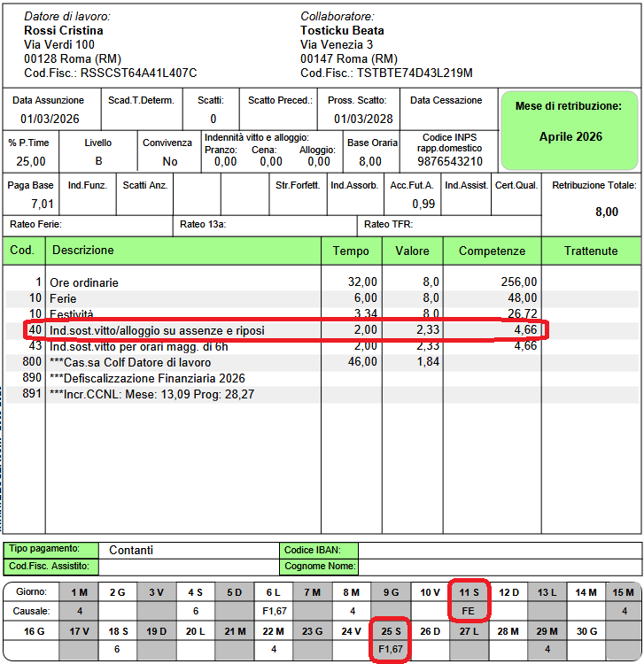Click the Contanti payment type field
644x664 pixels.
(186, 550)
